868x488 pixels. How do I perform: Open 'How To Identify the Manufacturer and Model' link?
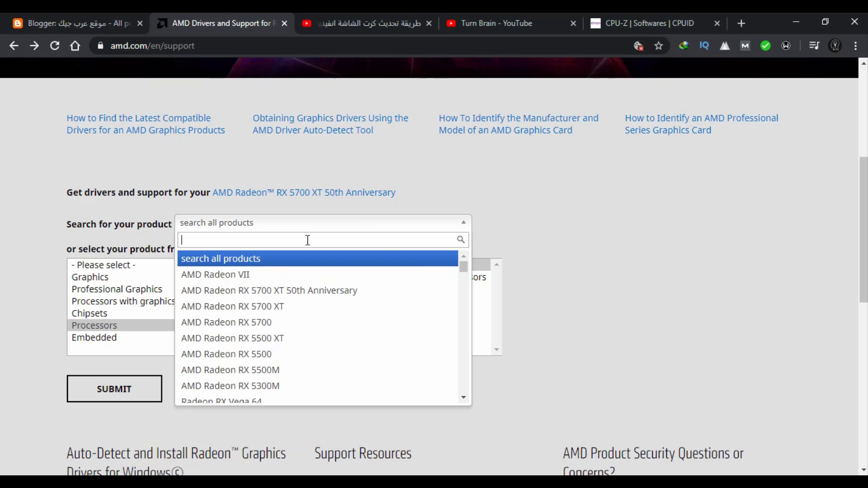[x=519, y=124]
